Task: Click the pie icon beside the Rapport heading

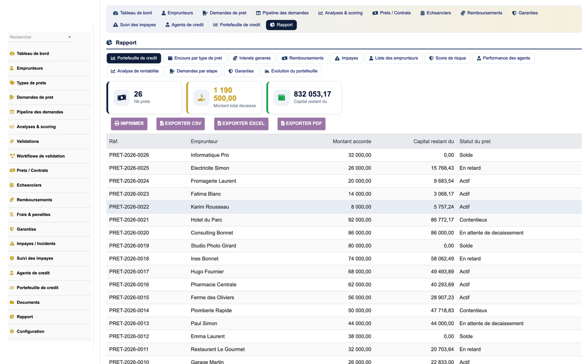Action: 110,43
